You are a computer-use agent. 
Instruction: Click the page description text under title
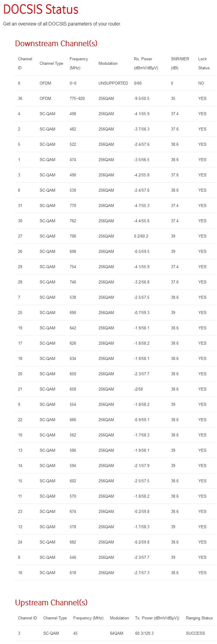tap(62, 24)
